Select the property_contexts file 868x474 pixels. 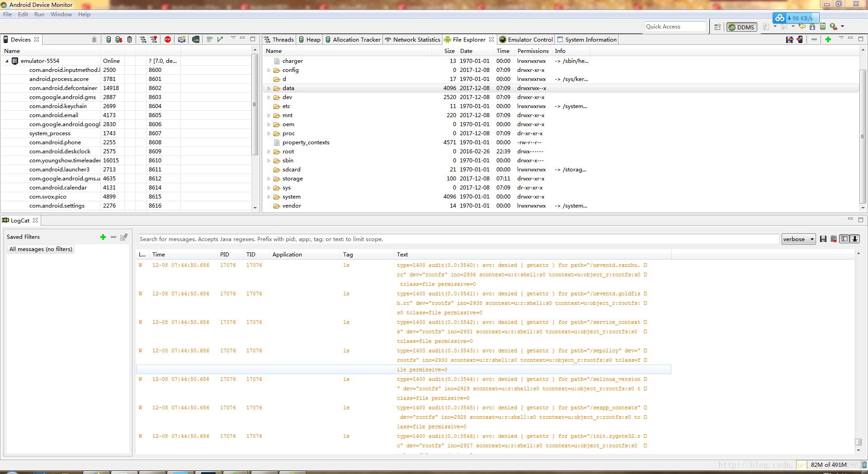306,142
